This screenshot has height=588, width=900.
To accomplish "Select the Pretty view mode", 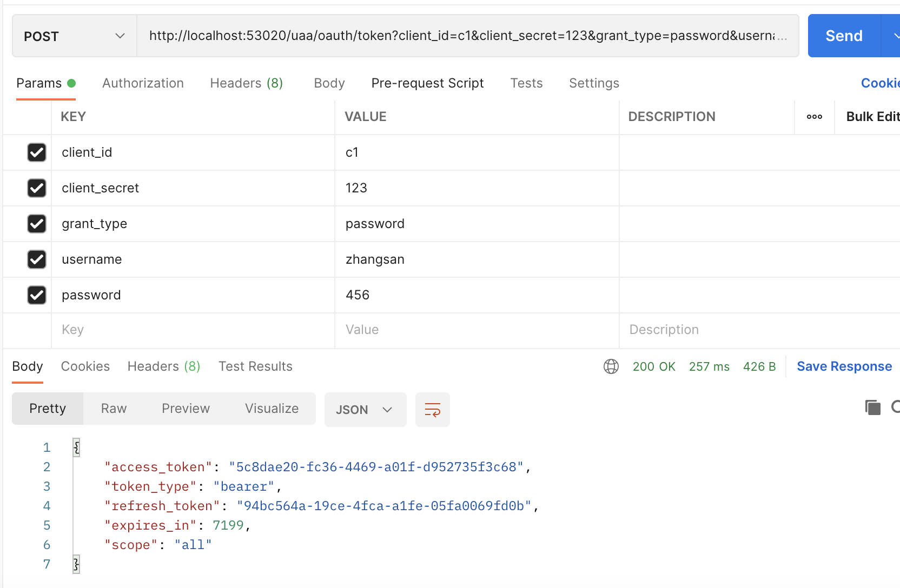I will click(48, 409).
